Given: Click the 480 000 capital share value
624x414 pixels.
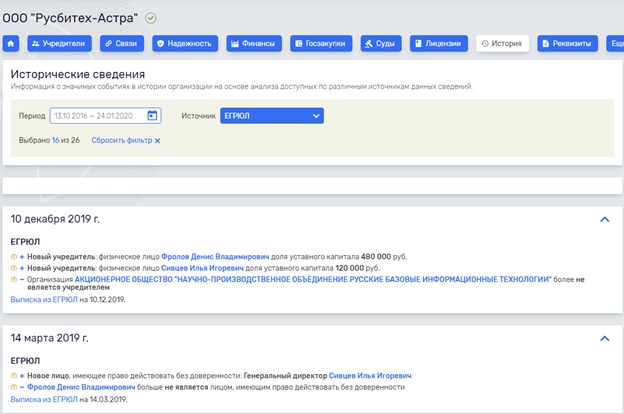Looking at the screenshot, I should 376,256.
